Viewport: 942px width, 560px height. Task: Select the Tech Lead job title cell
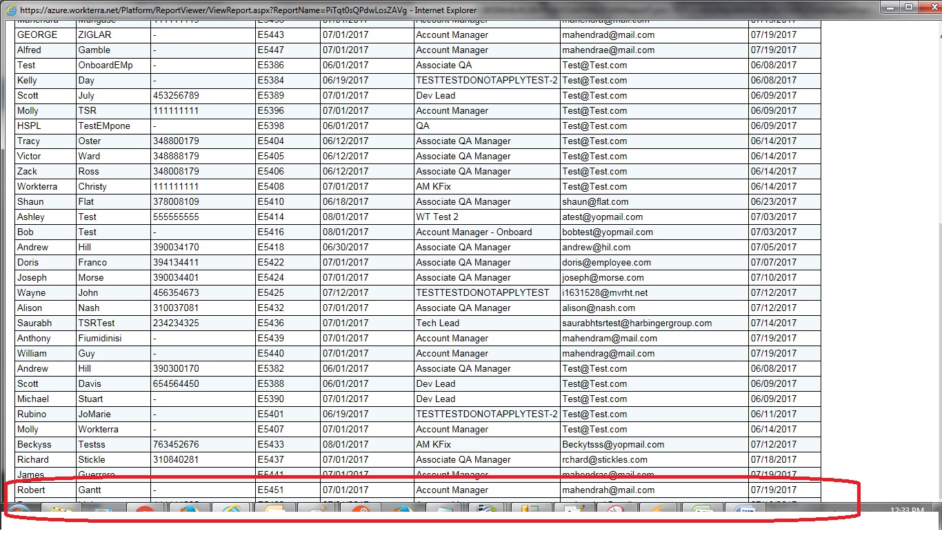pos(437,323)
